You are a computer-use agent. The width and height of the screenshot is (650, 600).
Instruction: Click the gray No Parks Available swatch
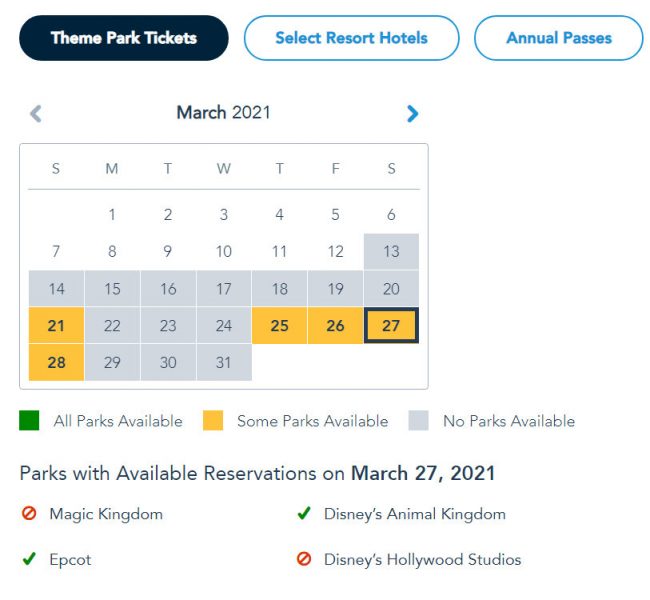point(419,421)
